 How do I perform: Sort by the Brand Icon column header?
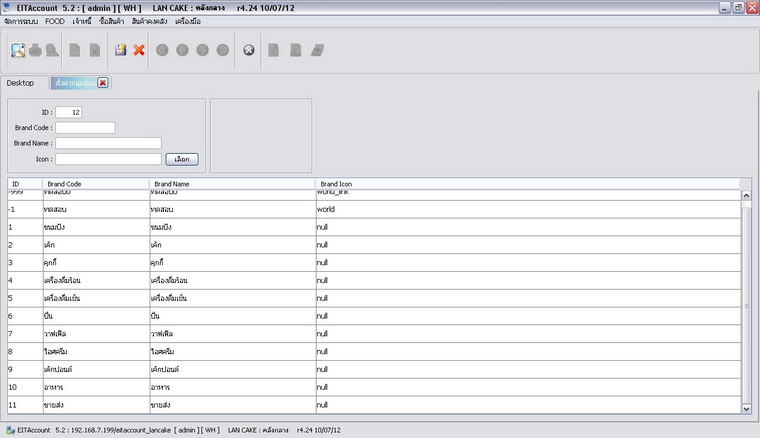coord(528,184)
